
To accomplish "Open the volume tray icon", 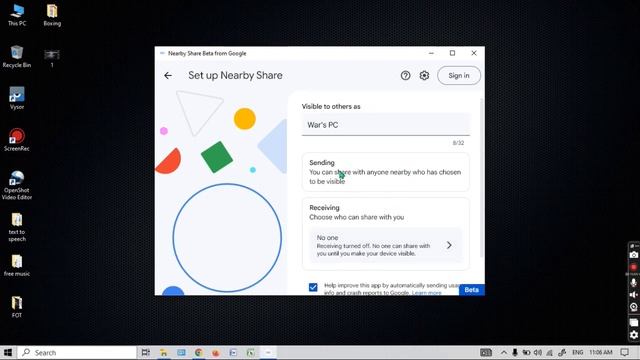I will (x=538, y=352).
